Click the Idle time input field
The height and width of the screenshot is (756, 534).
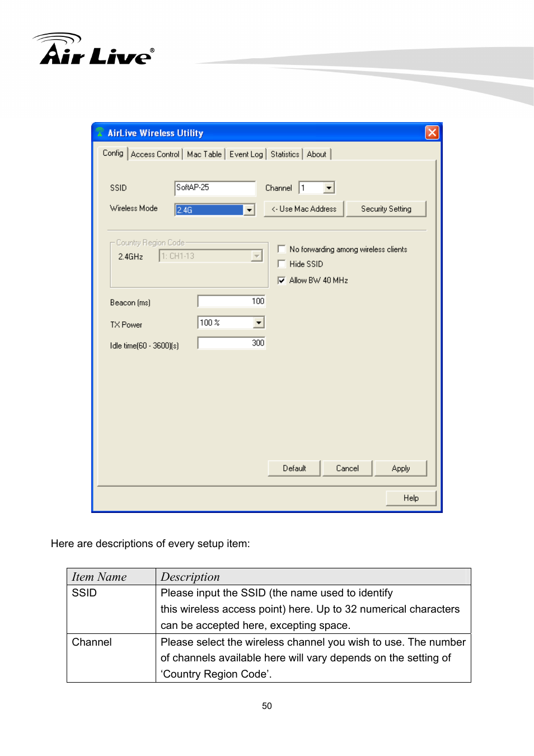pos(232,343)
